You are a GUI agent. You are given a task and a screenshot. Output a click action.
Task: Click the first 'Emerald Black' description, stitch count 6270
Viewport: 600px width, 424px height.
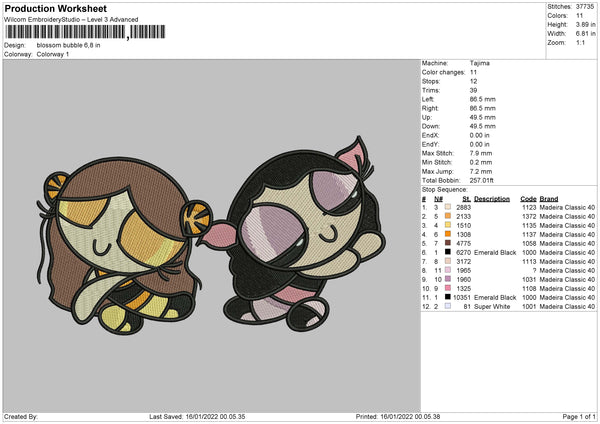coord(495,252)
